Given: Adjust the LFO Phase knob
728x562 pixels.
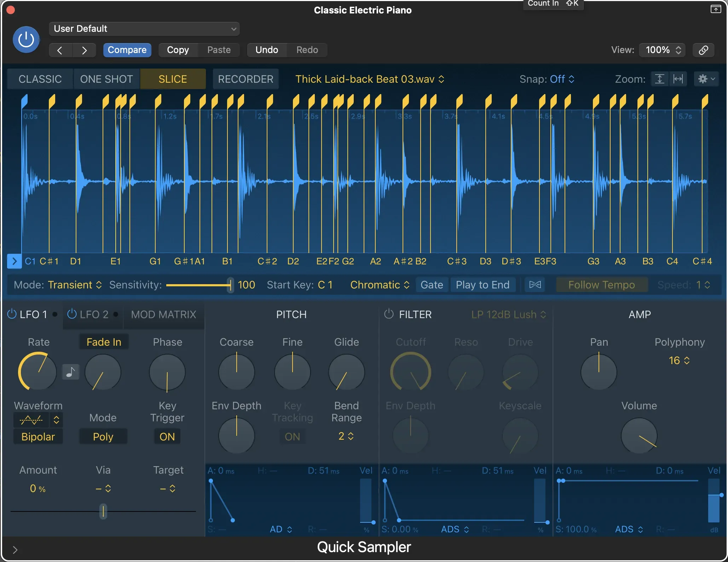Looking at the screenshot, I should coord(167,373).
